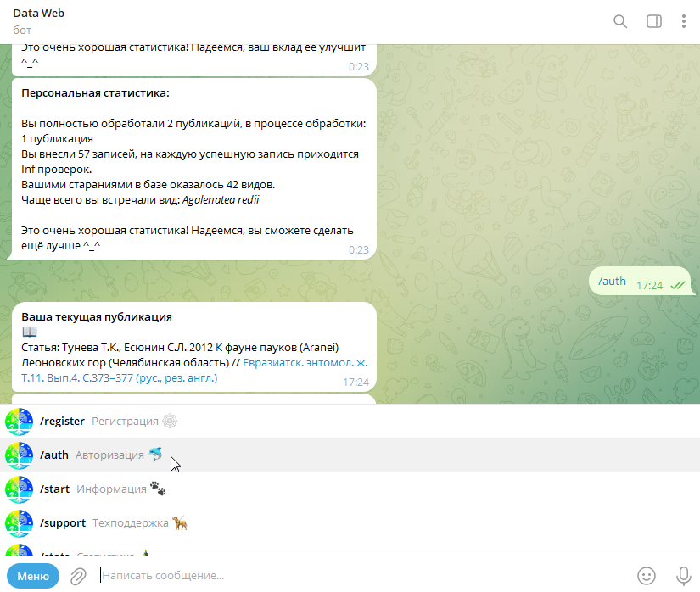Open the Евразиатск. энтомол. ж. link
The image size is (700, 592).
tap(305, 363)
